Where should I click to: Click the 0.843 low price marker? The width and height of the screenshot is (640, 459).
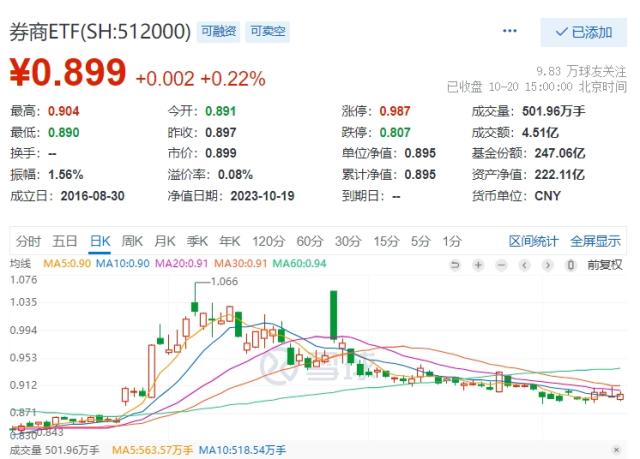[x=51, y=432]
